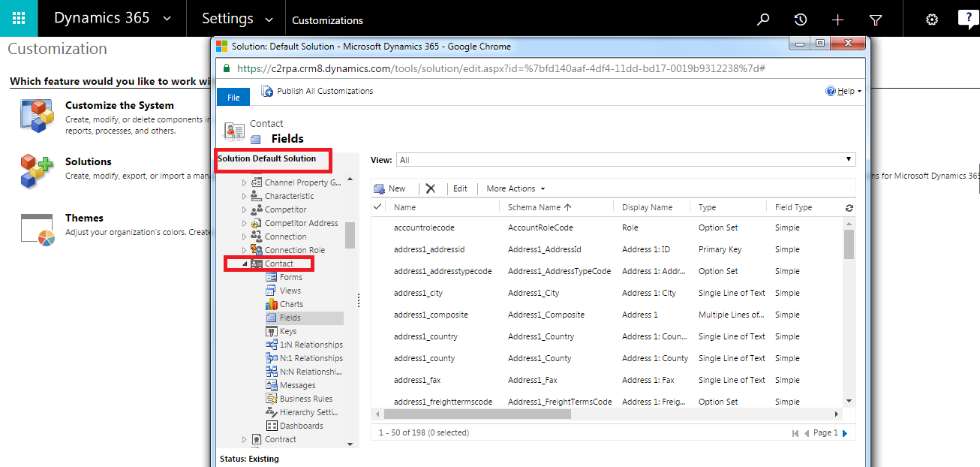
Task: Open the More Actions dropdown
Action: tap(516, 188)
